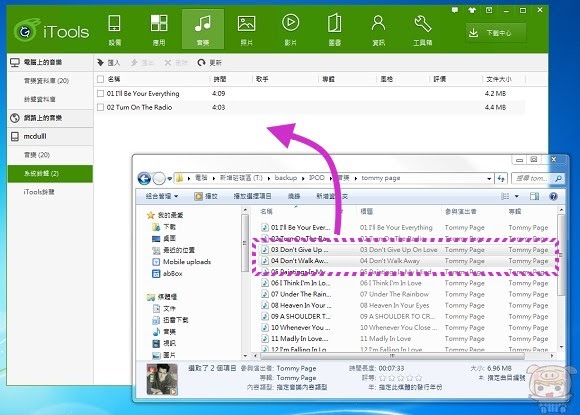580x415 pixels.
Task: Click the Explorer horizontal scrollbar
Action: coord(392,356)
